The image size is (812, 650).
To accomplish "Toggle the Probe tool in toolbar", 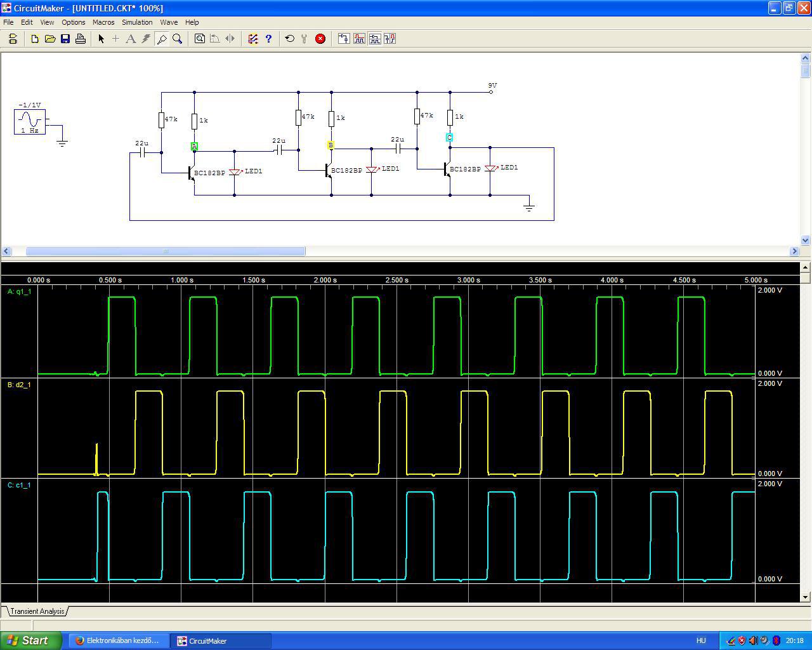I will [x=162, y=39].
